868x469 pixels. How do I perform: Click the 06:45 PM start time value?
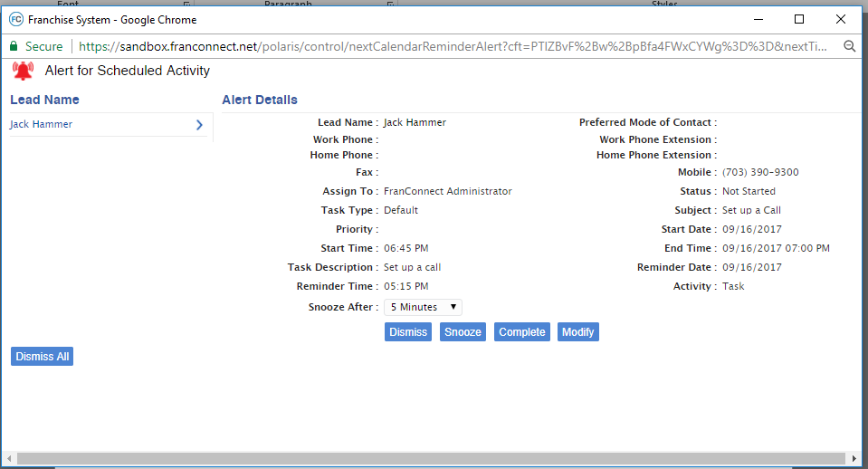point(405,248)
